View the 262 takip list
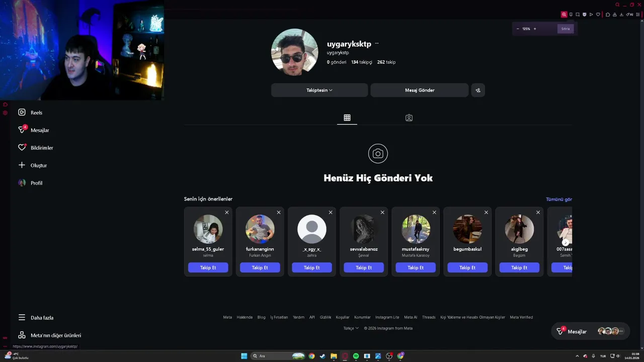This screenshot has width=644, height=362. [x=386, y=62]
